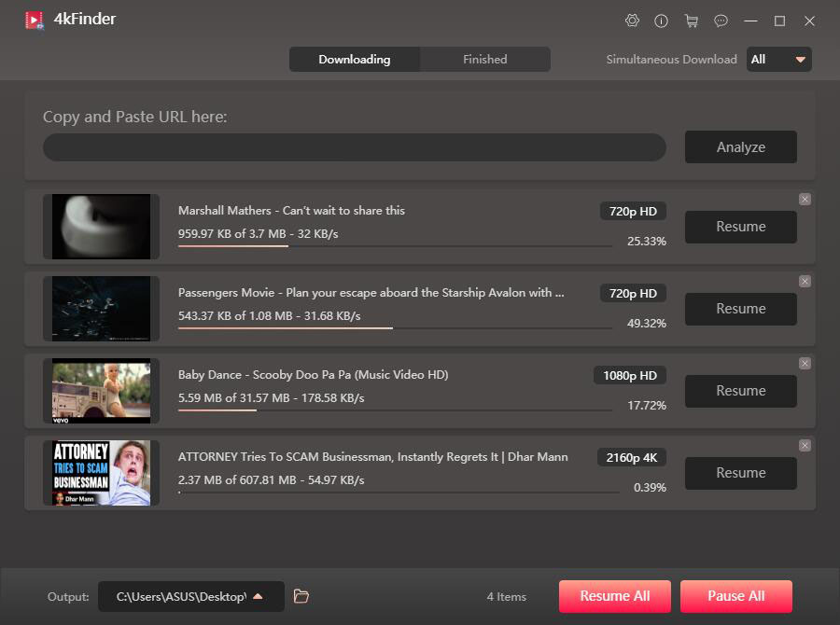Viewport: 840px width, 625px height.
Task: View app information using the info icon
Action: point(662,21)
